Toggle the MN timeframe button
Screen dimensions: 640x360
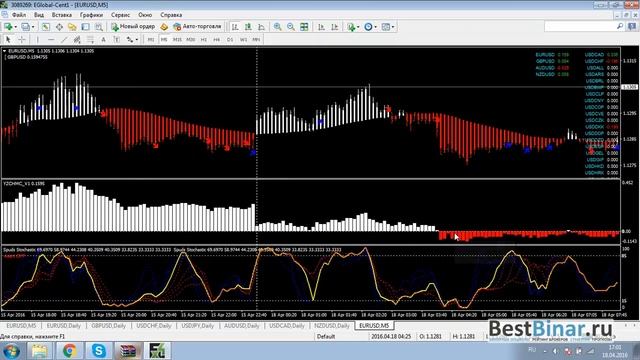click(256, 40)
